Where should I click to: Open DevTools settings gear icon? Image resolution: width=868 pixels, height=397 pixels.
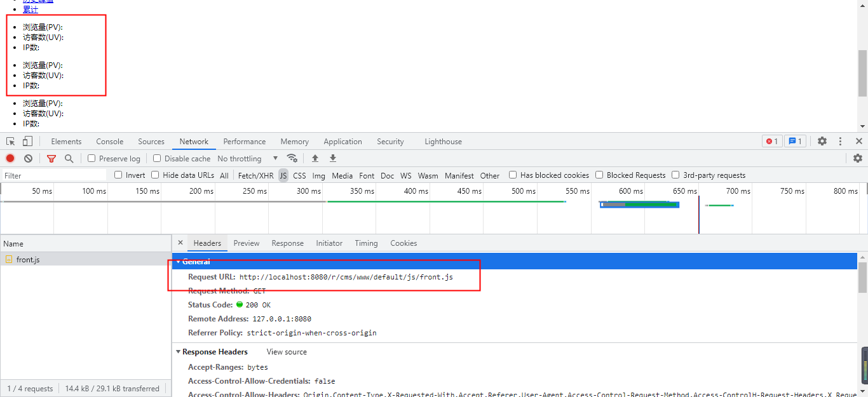point(822,142)
